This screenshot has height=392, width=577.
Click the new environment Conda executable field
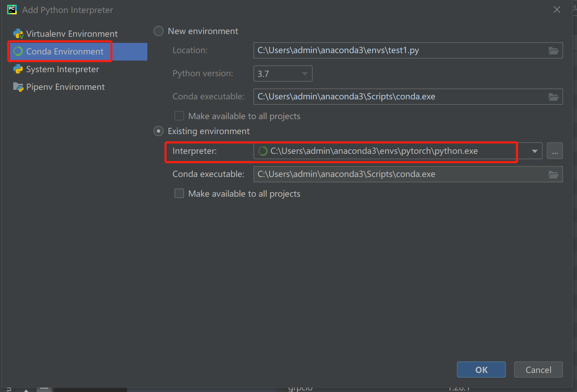click(x=408, y=97)
